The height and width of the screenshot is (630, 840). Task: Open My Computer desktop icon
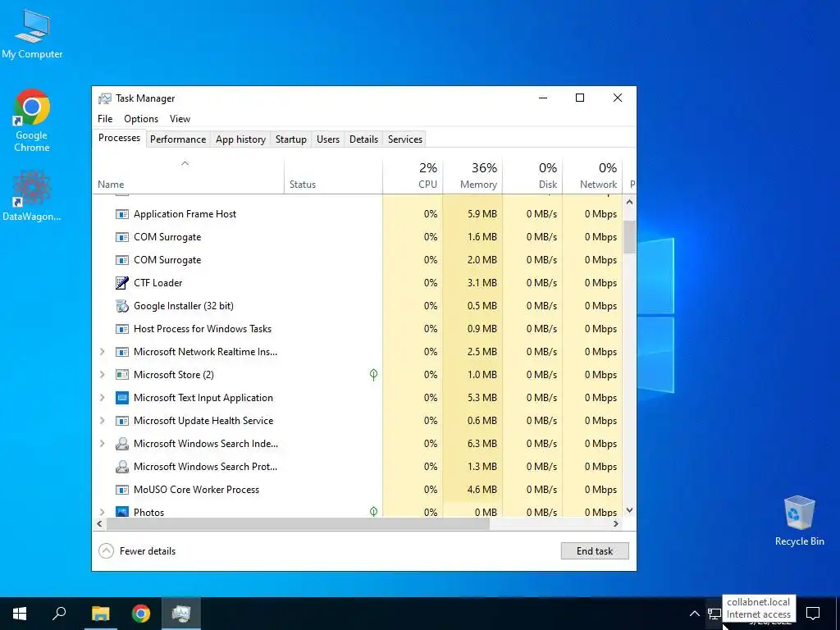32,34
